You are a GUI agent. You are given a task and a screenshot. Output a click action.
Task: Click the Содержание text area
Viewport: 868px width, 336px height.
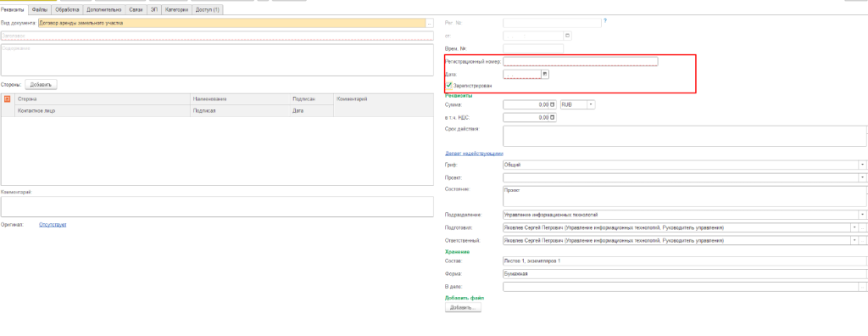point(217,60)
